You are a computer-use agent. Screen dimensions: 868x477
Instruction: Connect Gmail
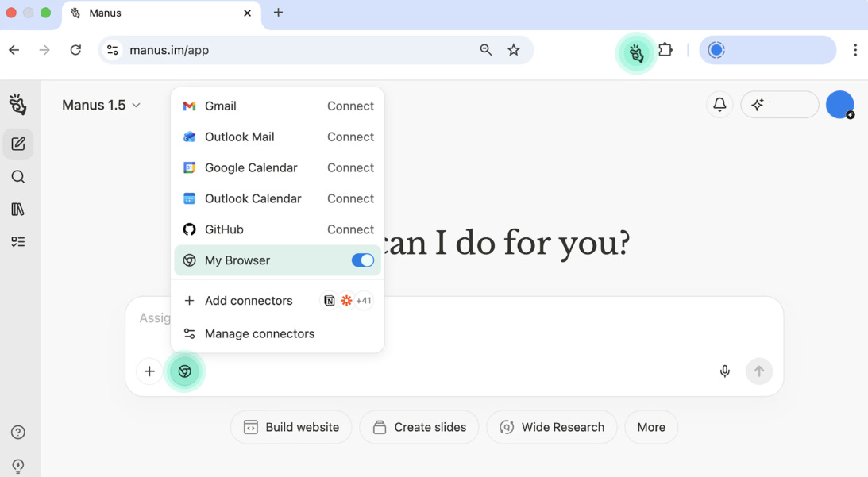tap(350, 106)
